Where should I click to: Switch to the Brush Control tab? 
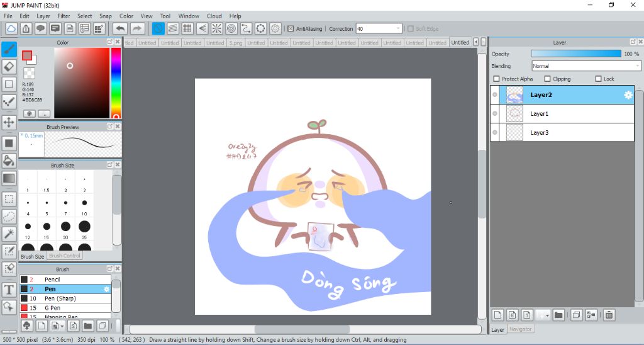(x=65, y=256)
